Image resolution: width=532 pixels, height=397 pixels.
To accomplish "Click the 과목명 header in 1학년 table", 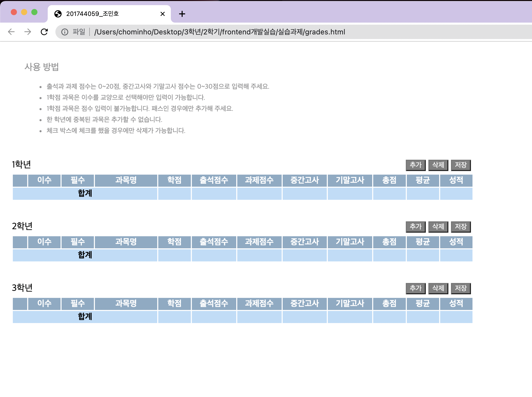I will [x=126, y=180].
